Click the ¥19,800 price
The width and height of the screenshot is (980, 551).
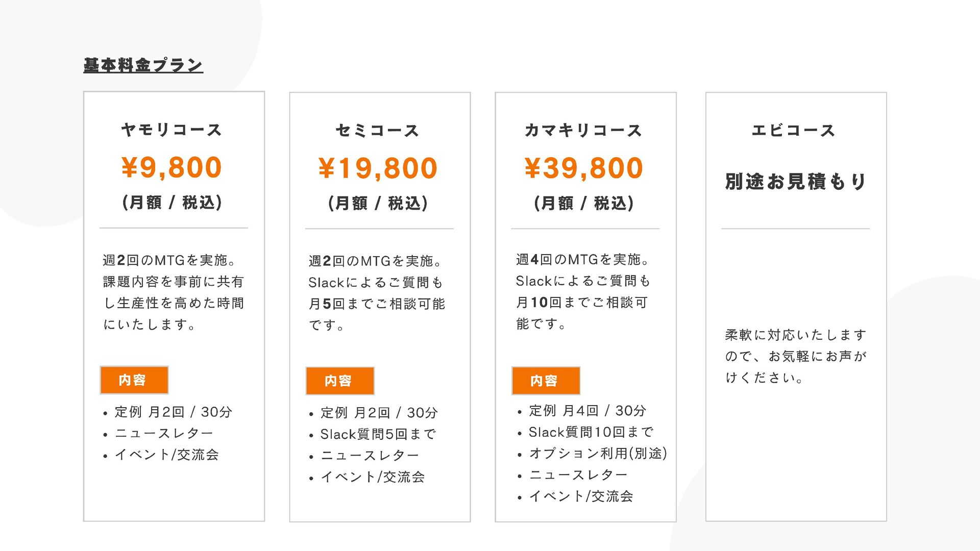[x=378, y=168]
